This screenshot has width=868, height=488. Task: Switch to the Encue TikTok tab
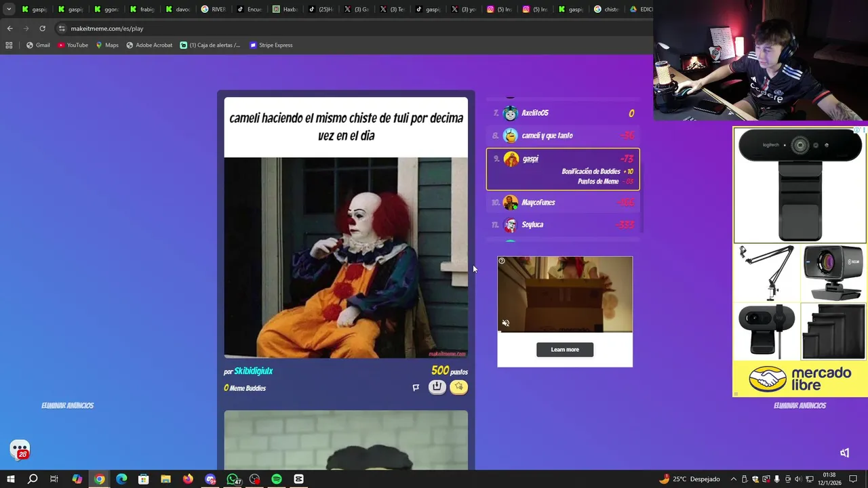point(250,9)
